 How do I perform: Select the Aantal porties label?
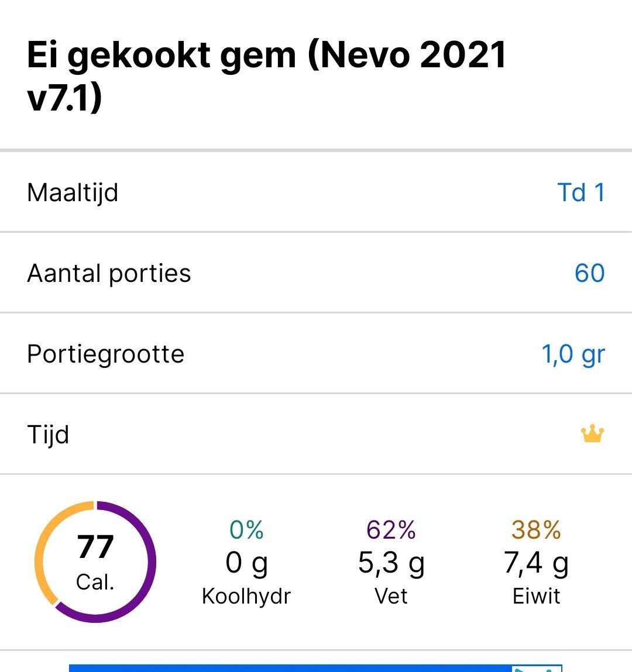click(x=109, y=273)
